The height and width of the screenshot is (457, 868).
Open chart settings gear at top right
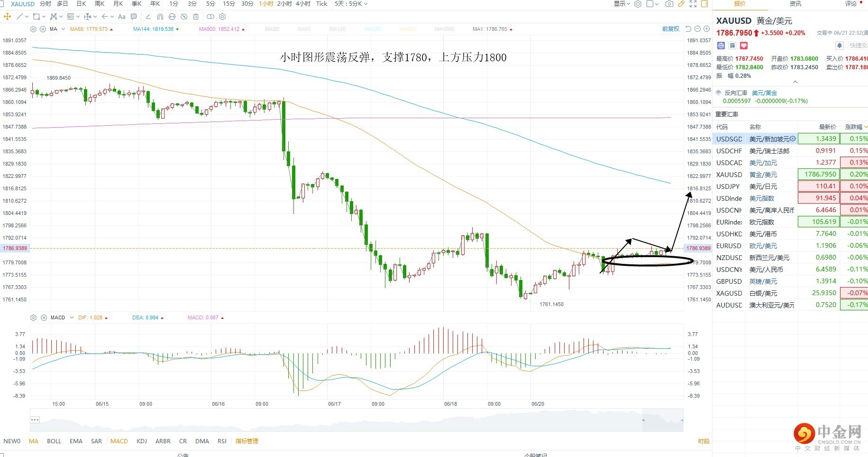(x=638, y=4)
